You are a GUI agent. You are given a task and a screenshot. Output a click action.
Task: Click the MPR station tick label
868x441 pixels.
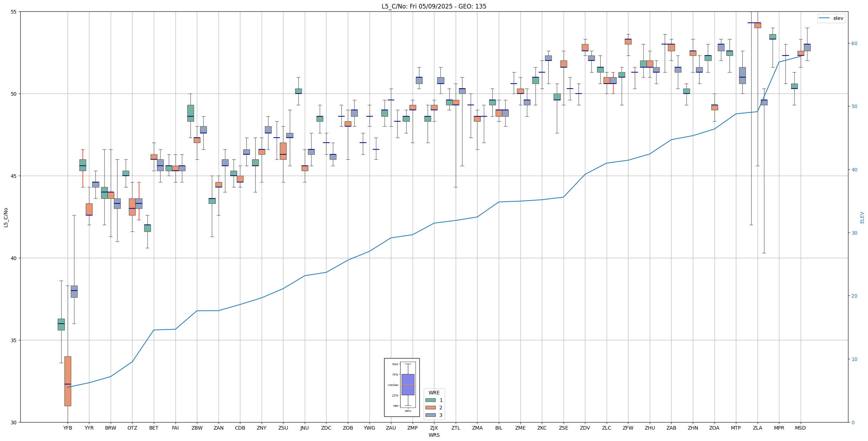[x=779, y=428]
